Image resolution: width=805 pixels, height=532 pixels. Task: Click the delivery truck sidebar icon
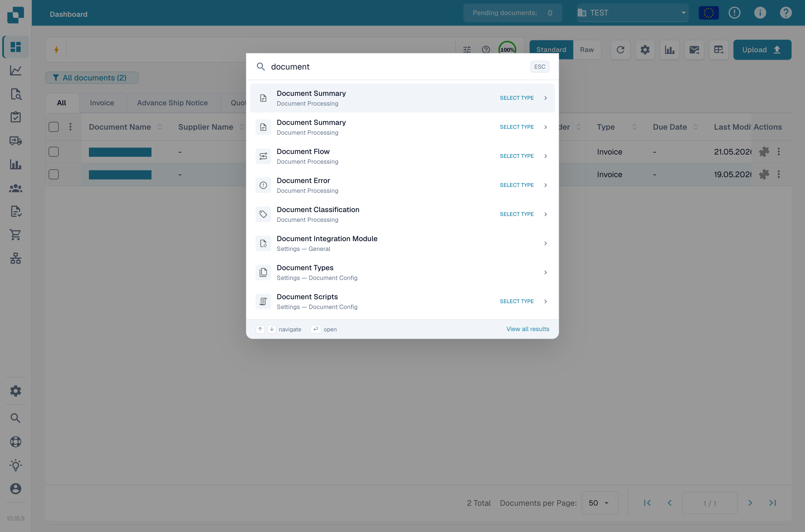16,141
